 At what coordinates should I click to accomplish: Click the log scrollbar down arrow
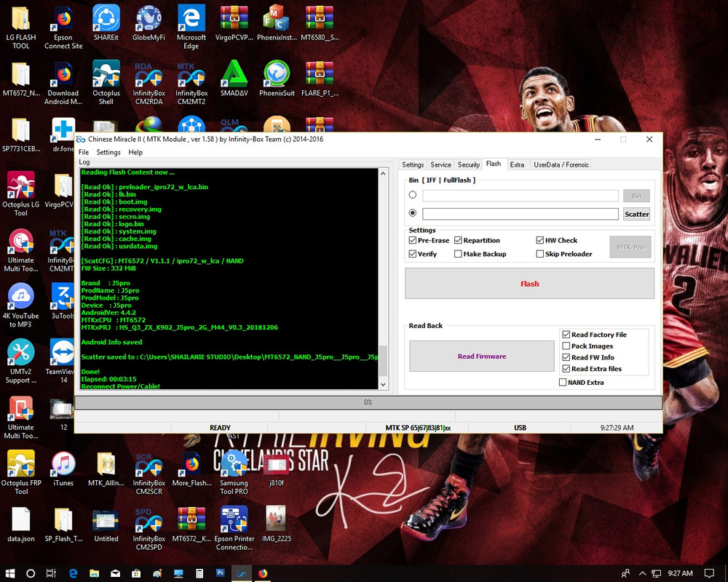383,384
